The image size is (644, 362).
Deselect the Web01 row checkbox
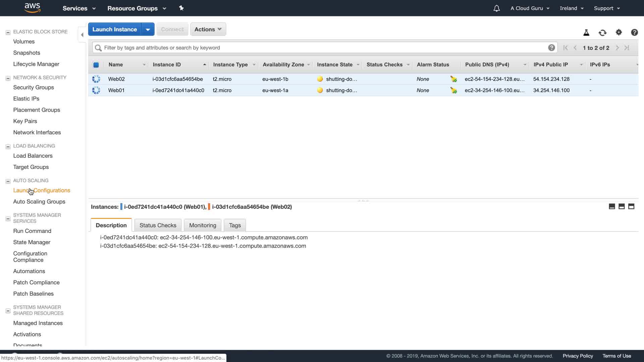click(x=96, y=90)
